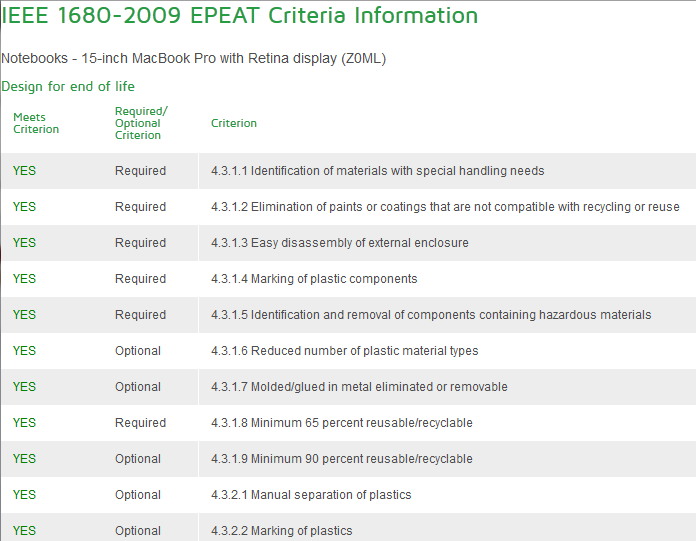The image size is (696, 541).
Task: Click the IEEE 1680-2009 EPEAT Criteria Information title
Action: click(239, 16)
